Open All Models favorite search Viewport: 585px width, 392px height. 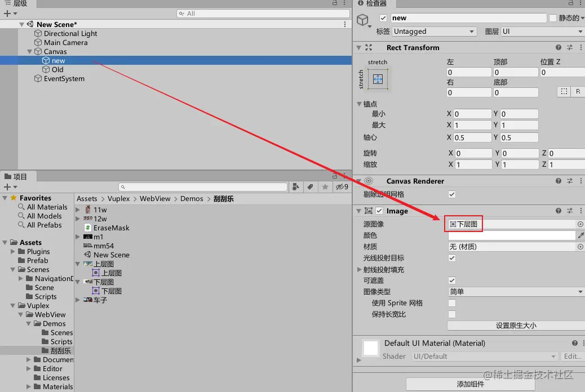coord(44,216)
